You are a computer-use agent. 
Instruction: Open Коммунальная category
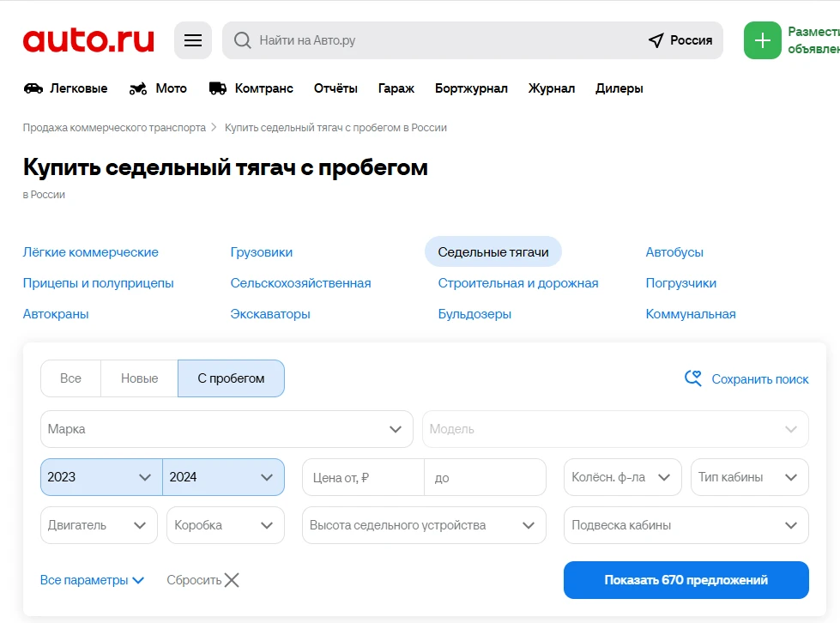coord(691,314)
